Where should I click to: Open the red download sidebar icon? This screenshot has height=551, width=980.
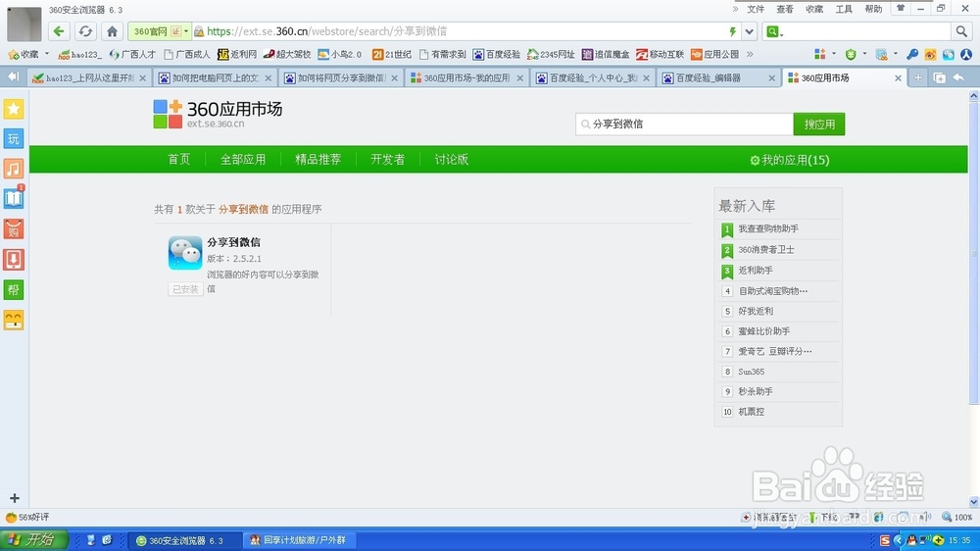(x=14, y=259)
